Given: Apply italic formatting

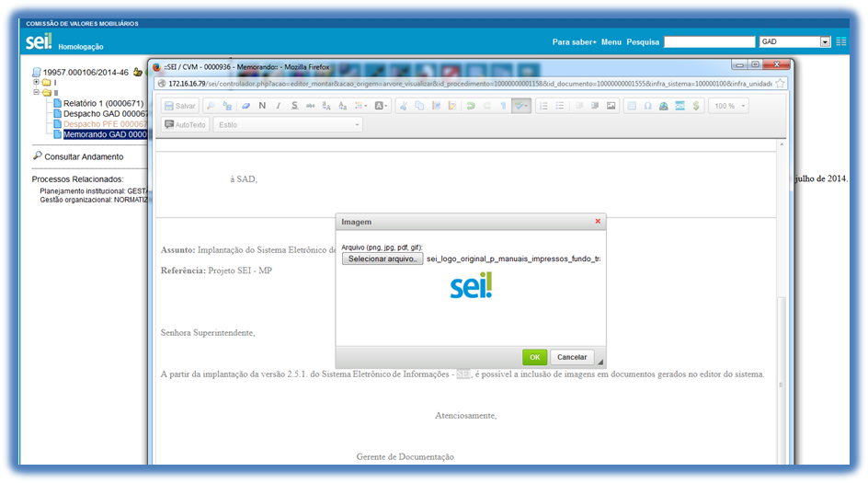Looking at the screenshot, I should click(x=279, y=106).
